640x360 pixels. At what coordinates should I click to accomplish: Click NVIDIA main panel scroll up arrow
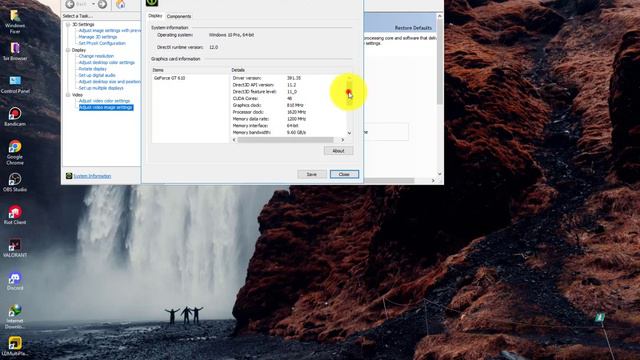(x=440, y=16)
